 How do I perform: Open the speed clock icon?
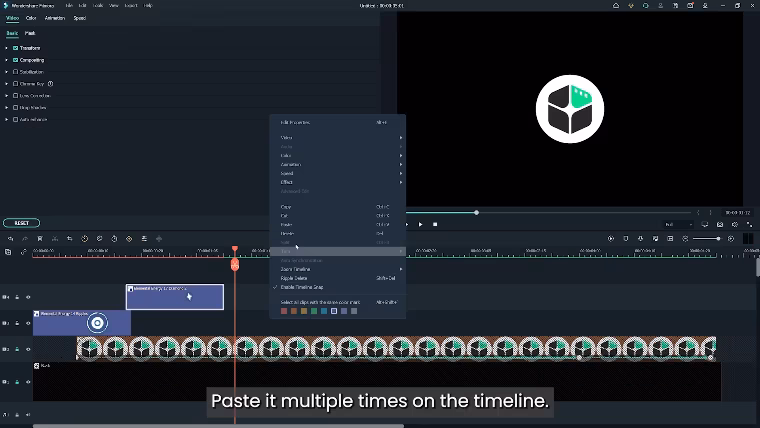tap(84, 238)
